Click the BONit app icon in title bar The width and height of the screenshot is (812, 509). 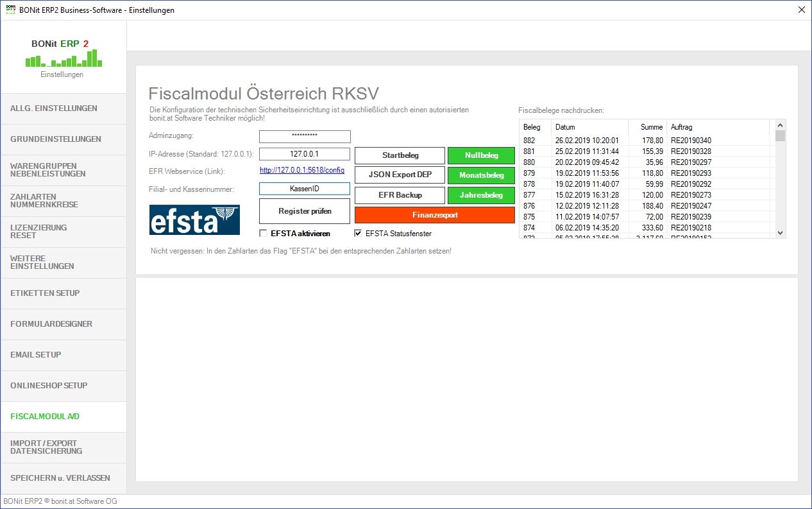10,10
